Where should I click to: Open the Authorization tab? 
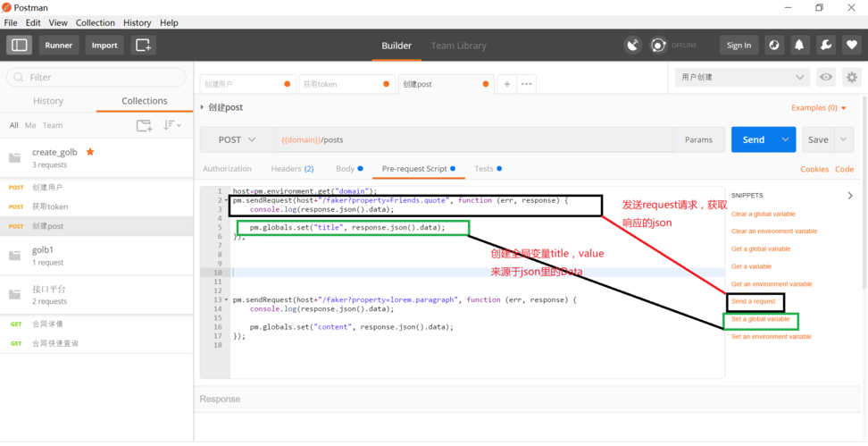[x=227, y=169]
